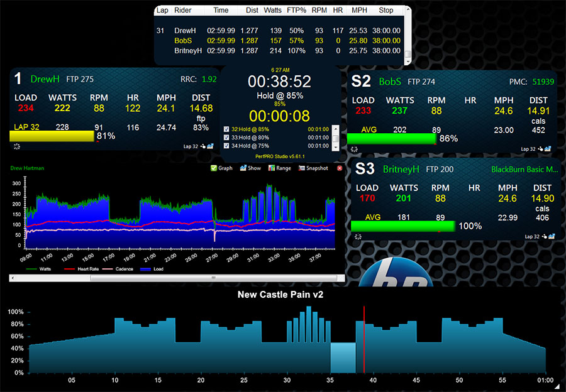This screenshot has width=566, height=392.
Task: Click the Snapshot camera icon
Action: coord(301,168)
